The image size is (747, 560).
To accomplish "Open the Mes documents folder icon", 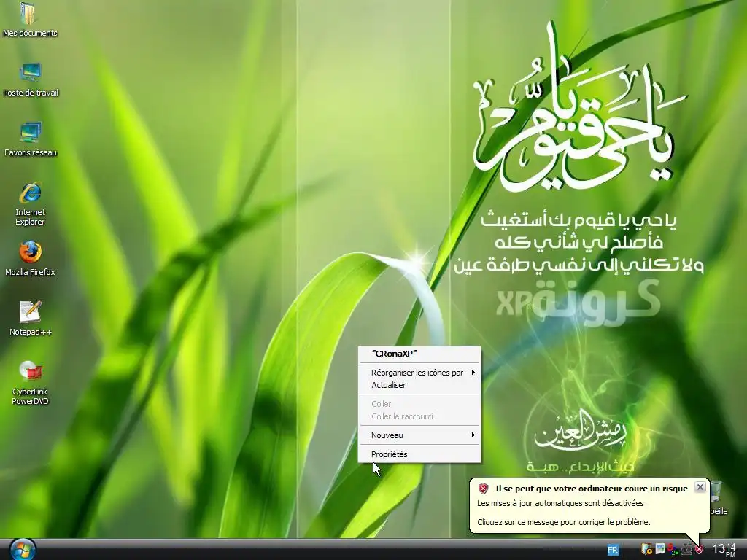I will (30, 19).
